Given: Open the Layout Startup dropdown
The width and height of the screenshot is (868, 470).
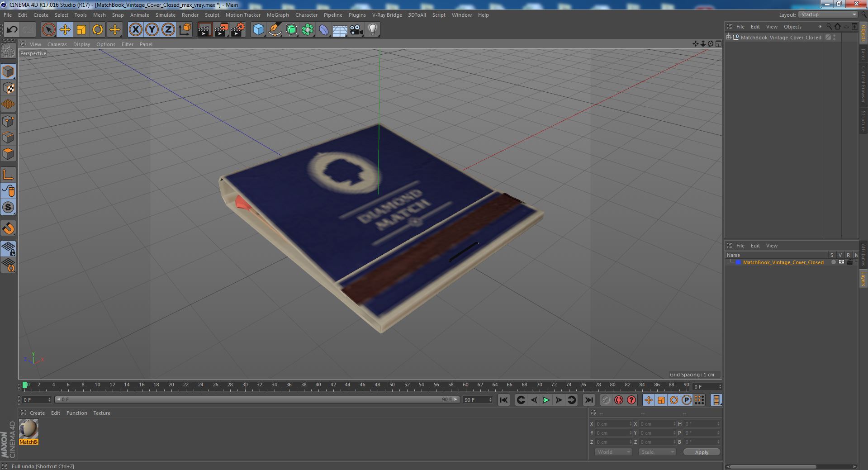Looking at the screenshot, I should click(x=828, y=15).
